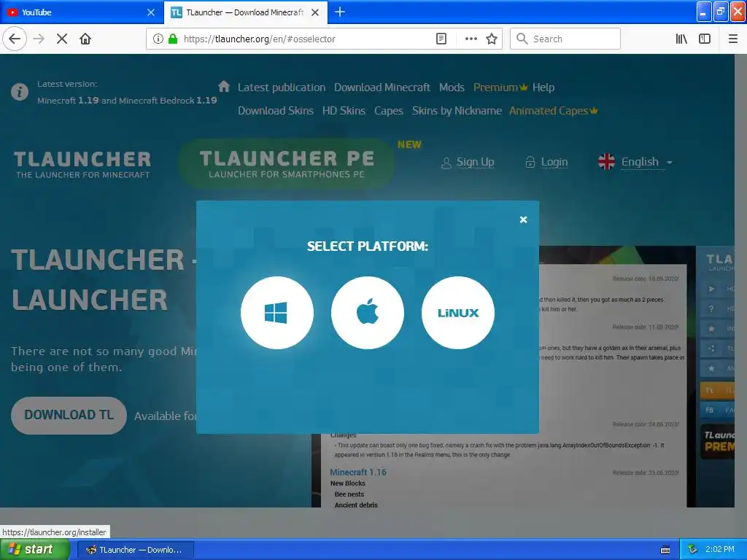Screen dimensions: 747x560
Task: Go back with the browser back arrow
Action: point(15,39)
